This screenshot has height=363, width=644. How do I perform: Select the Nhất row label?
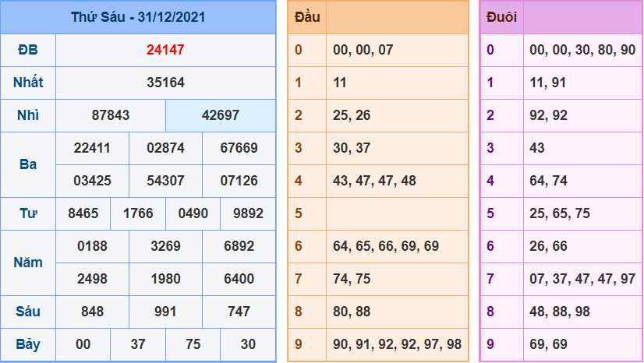point(28,83)
